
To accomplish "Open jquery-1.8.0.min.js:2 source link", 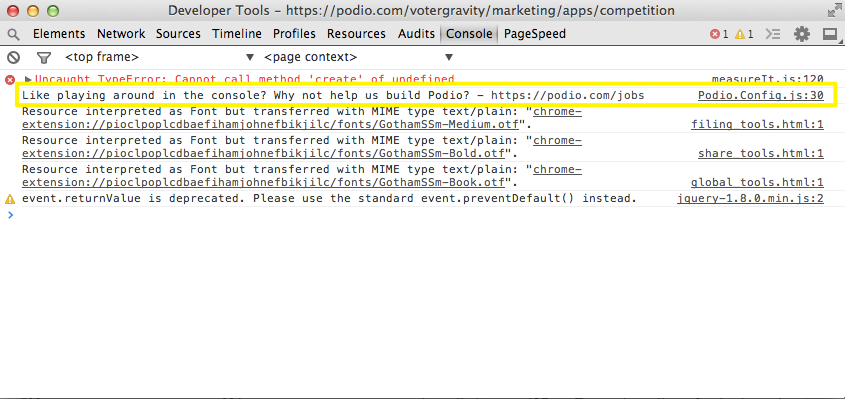I will click(750, 198).
